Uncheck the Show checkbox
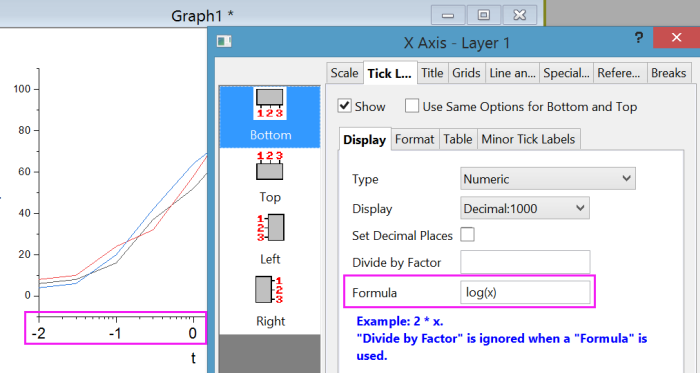Image resolution: width=700 pixels, height=373 pixels. (x=344, y=106)
